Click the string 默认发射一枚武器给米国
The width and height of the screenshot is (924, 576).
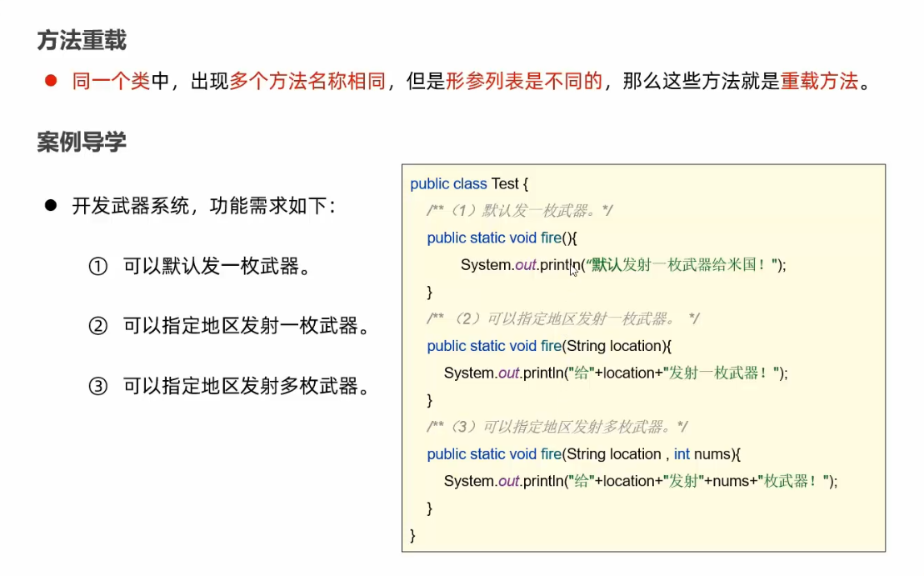[683, 265]
